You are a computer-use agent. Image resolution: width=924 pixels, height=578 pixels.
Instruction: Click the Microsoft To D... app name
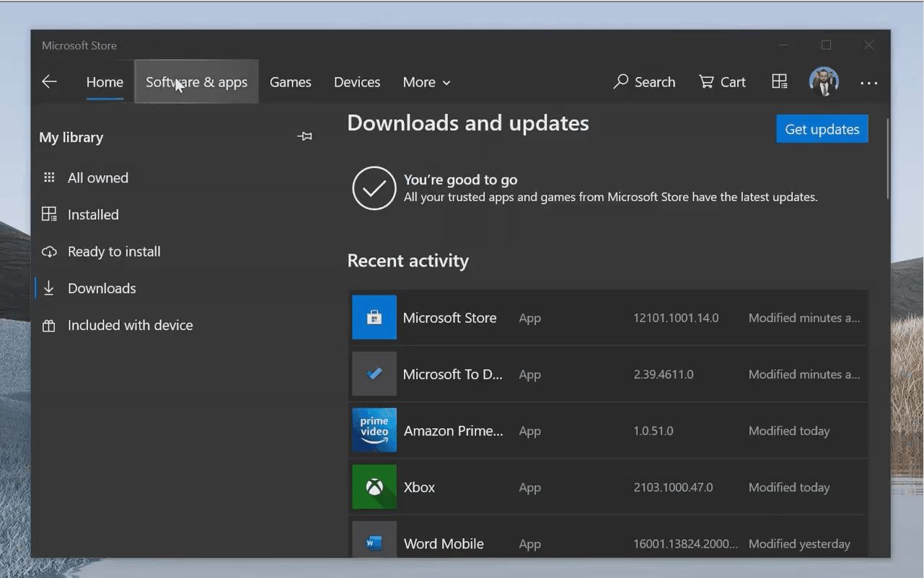453,374
